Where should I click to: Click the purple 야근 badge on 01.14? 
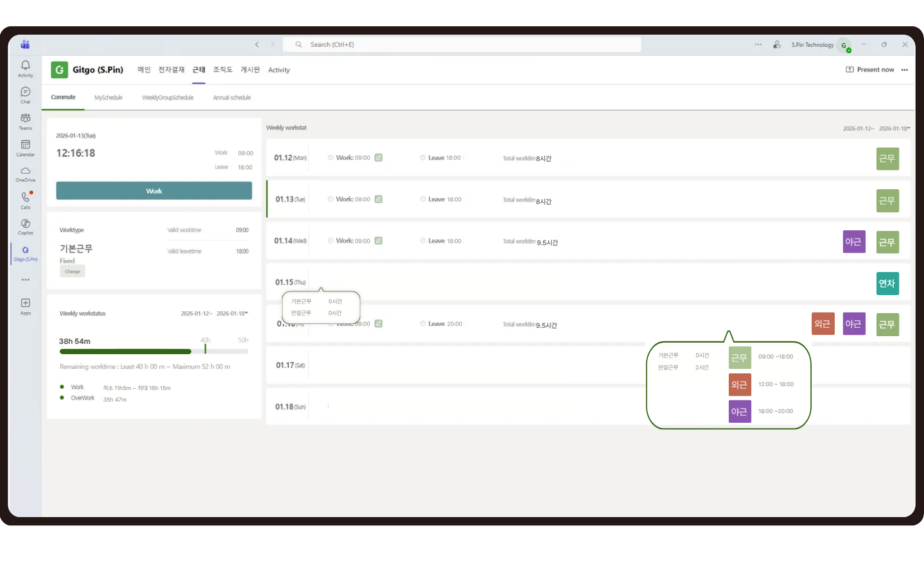click(x=853, y=242)
